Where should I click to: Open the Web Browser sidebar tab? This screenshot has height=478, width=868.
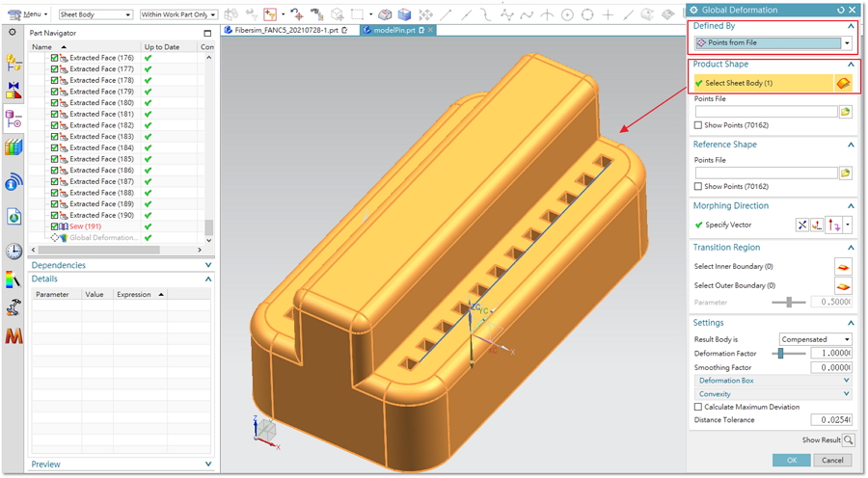14,217
